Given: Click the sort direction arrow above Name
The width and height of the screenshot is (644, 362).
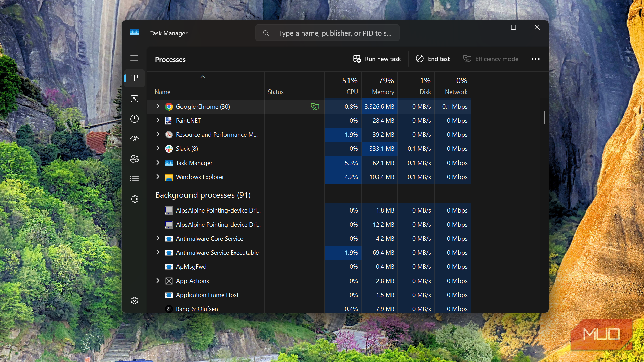Looking at the screenshot, I should (203, 77).
